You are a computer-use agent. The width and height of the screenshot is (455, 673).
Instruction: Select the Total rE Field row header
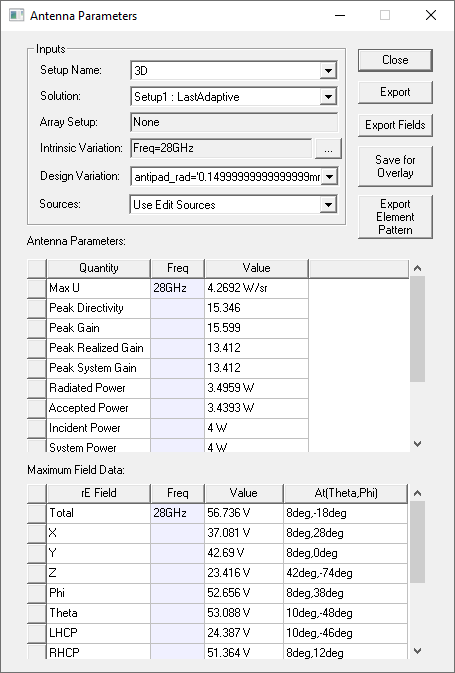(x=36, y=513)
